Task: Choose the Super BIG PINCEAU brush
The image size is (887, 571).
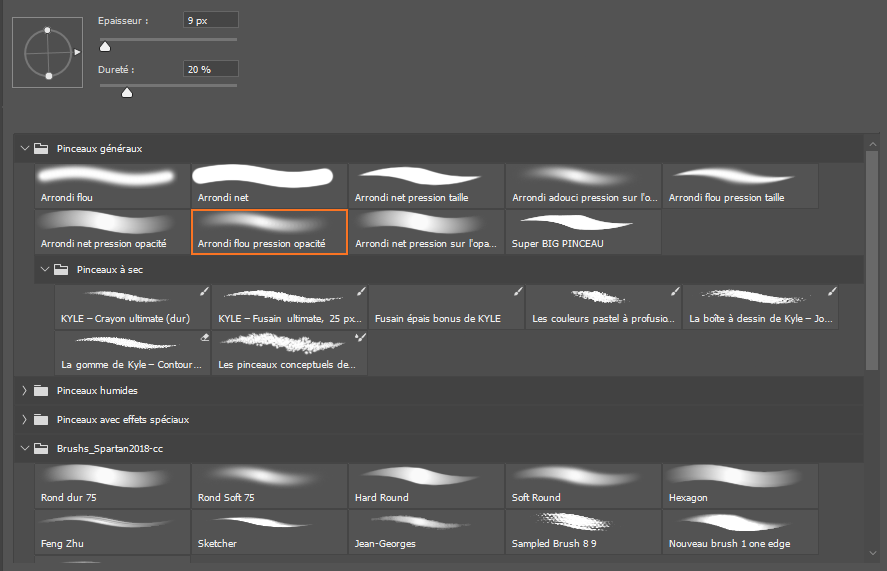Action: [x=583, y=231]
